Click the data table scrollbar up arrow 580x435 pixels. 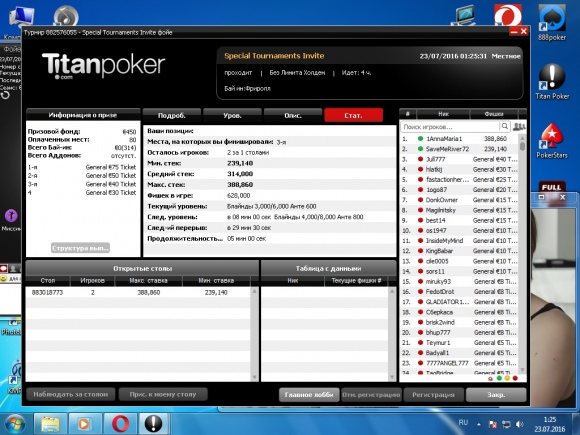(x=392, y=291)
